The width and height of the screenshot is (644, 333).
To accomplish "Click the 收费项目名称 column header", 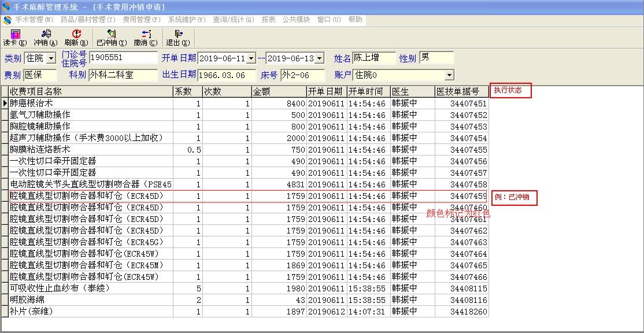I will pyautogui.click(x=91, y=91).
